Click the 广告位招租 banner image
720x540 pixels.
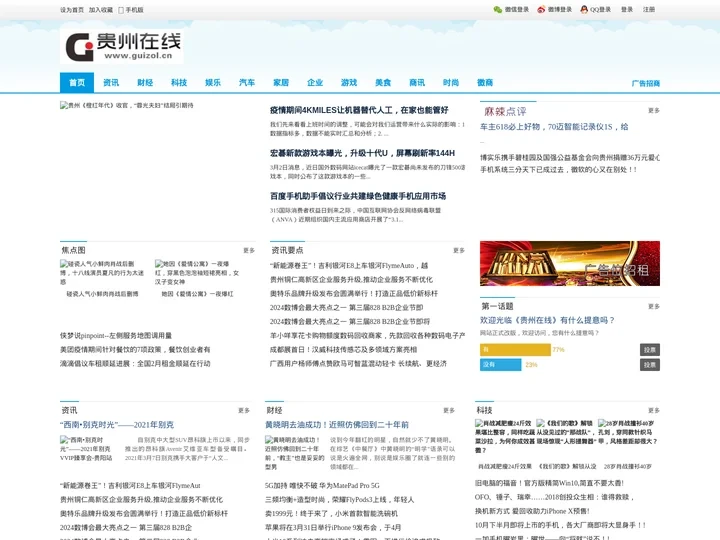click(x=570, y=264)
